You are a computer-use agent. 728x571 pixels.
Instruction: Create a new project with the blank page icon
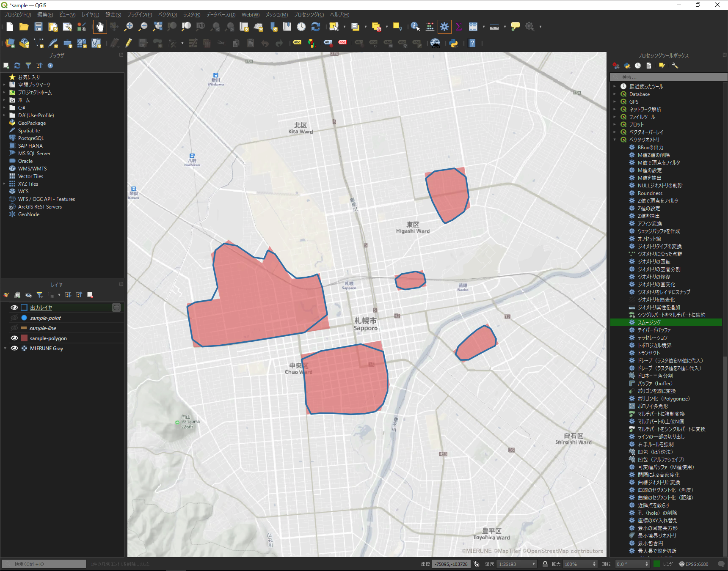pyautogui.click(x=9, y=27)
